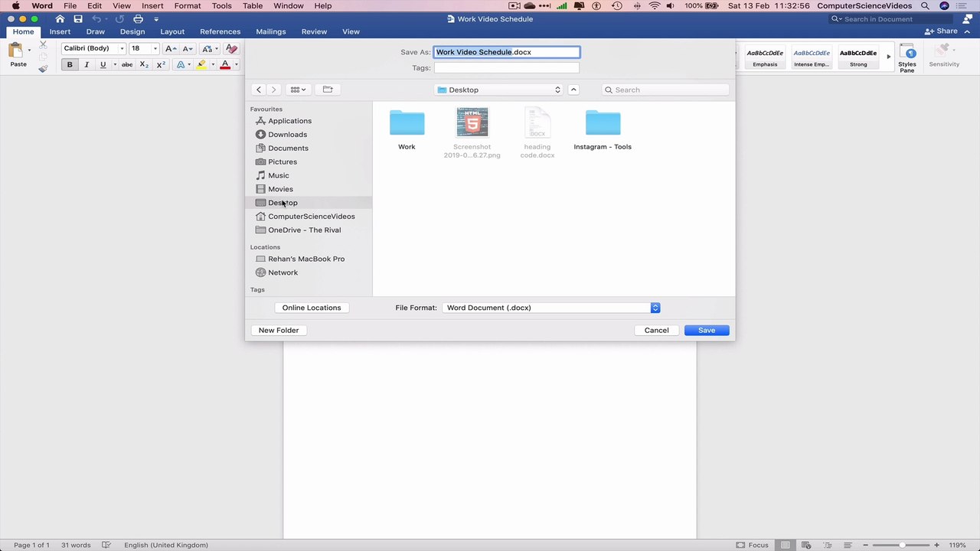Screen dimensions: 980x551
Task: Click the yellow highlight colour button
Action: pos(201,65)
